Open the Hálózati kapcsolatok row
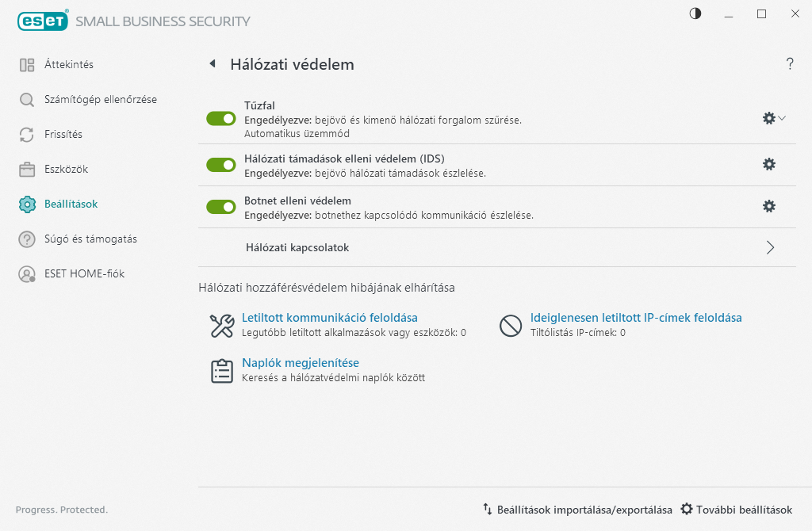812x531 pixels. click(298, 248)
